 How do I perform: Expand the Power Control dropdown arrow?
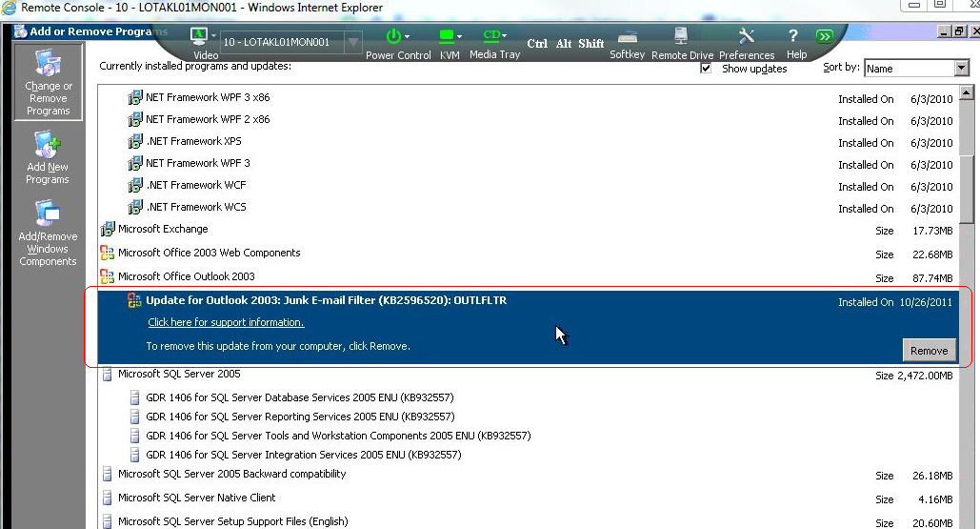[408, 36]
